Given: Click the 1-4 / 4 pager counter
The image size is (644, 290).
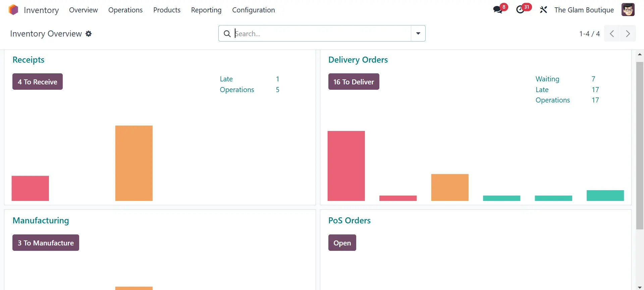Looking at the screenshot, I should pos(589,34).
